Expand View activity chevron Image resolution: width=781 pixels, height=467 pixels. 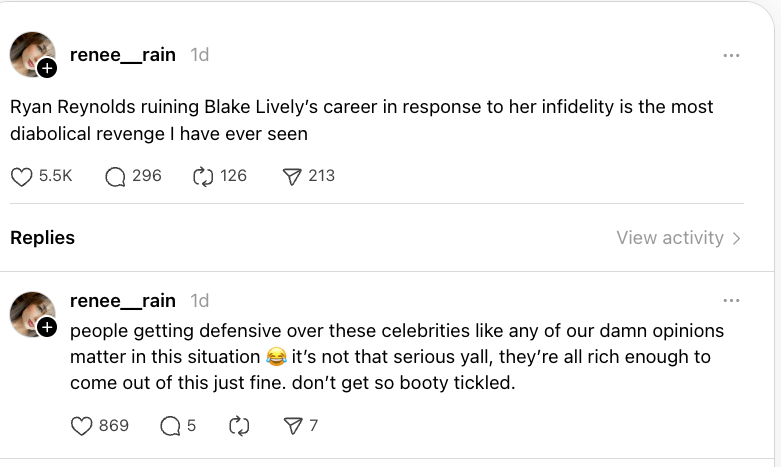coord(737,238)
